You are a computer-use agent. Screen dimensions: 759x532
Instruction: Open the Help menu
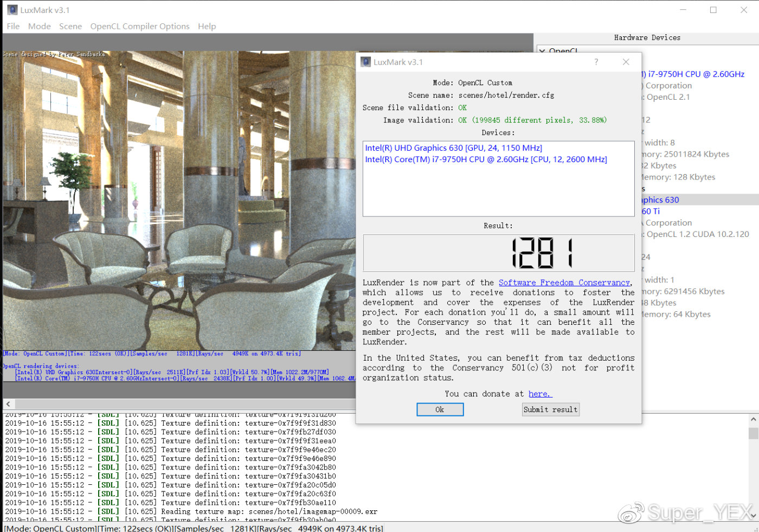207,26
